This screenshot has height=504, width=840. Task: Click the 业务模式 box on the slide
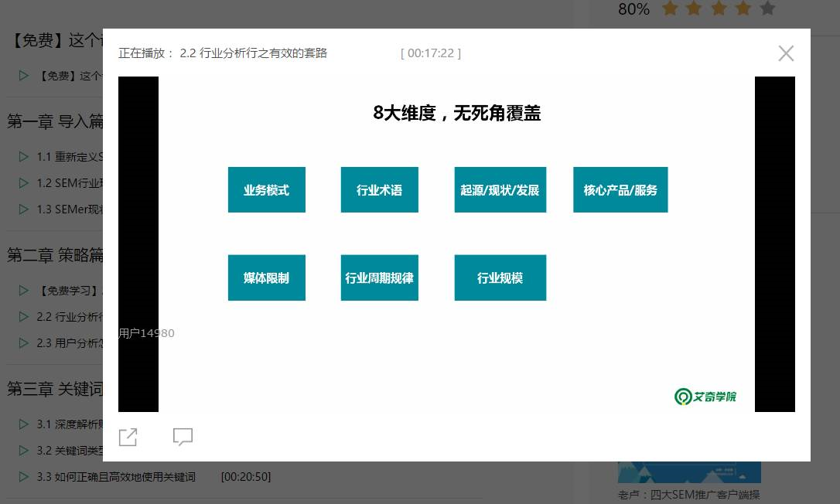266,190
